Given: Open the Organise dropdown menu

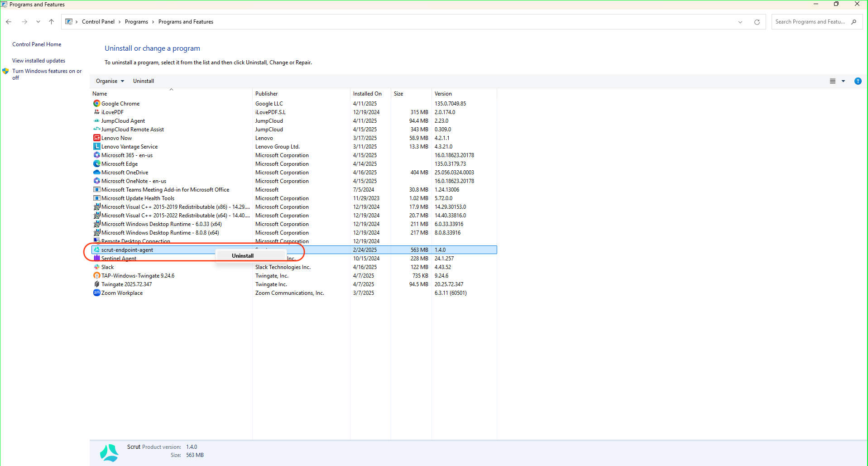Looking at the screenshot, I should coord(110,81).
